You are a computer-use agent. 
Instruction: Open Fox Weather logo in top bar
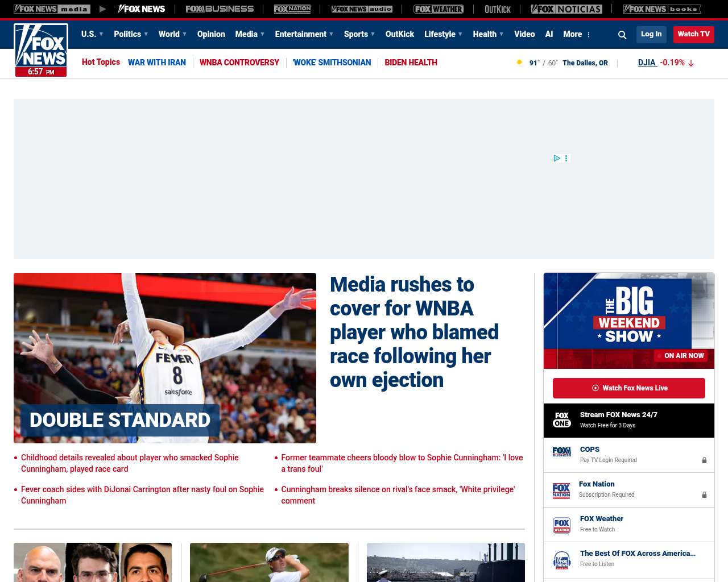tap(439, 9)
